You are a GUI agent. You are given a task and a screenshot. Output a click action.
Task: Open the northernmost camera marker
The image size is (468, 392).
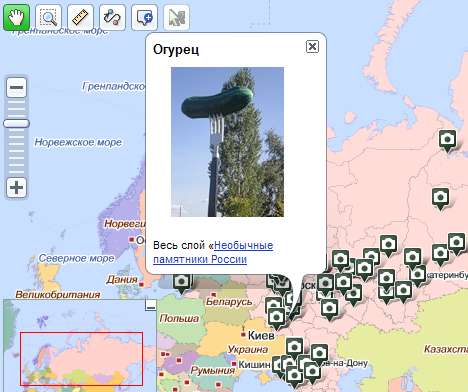click(447, 140)
